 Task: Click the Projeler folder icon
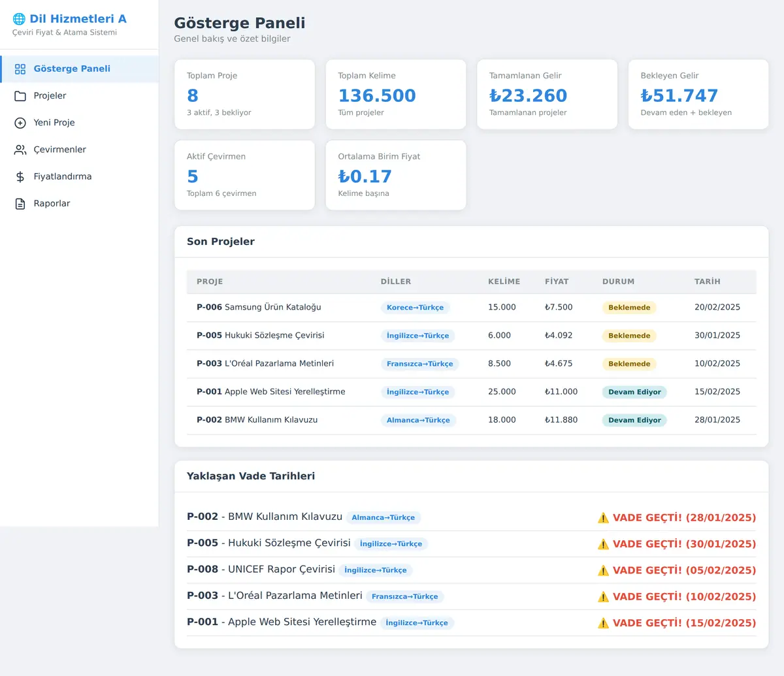(20, 96)
